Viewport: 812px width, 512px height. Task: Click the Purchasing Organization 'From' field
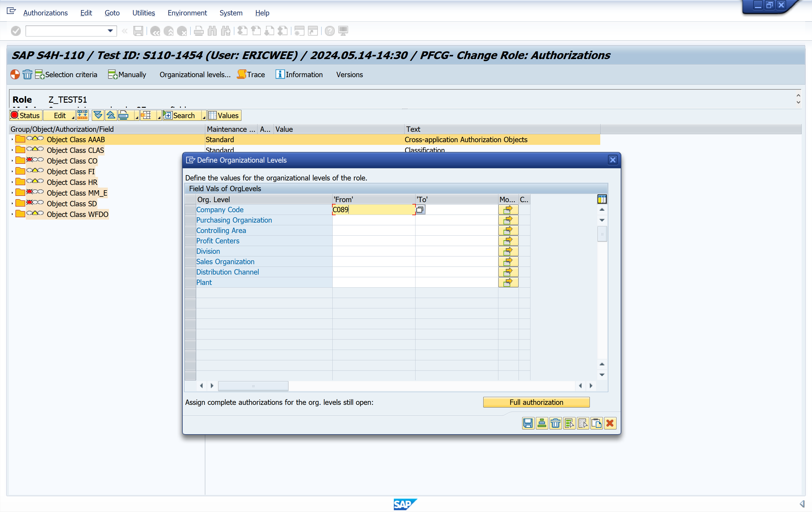373,220
